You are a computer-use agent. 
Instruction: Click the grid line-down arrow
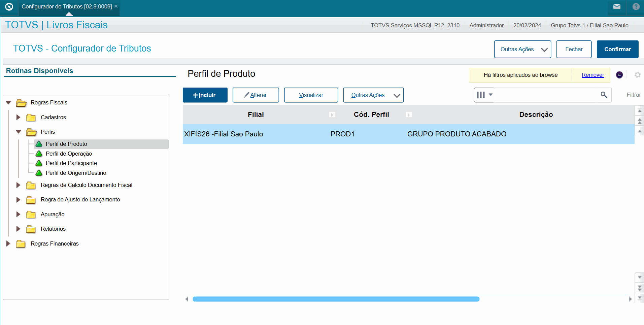click(x=640, y=278)
